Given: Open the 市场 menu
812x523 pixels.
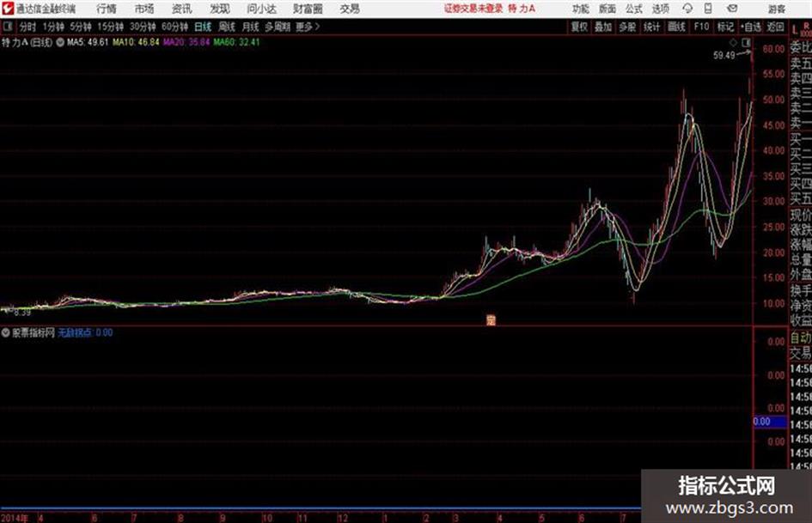Looking at the screenshot, I should [144, 9].
